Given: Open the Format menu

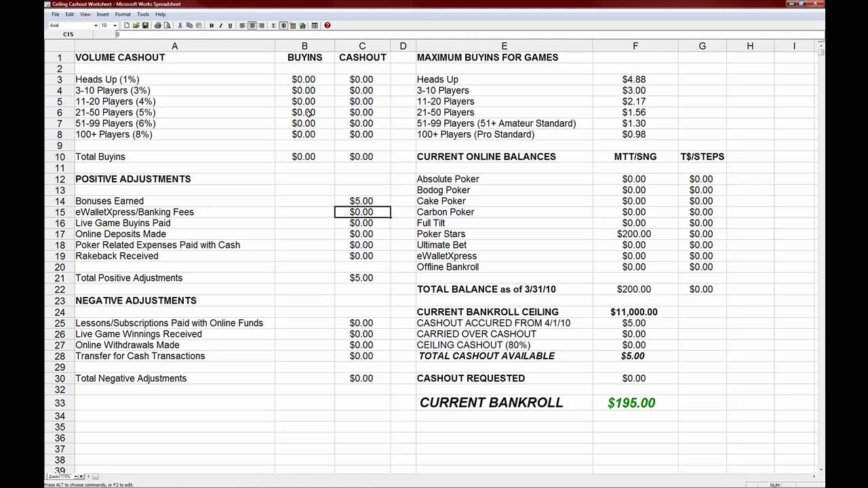Looking at the screenshot, I should click(x=123, y=14).
